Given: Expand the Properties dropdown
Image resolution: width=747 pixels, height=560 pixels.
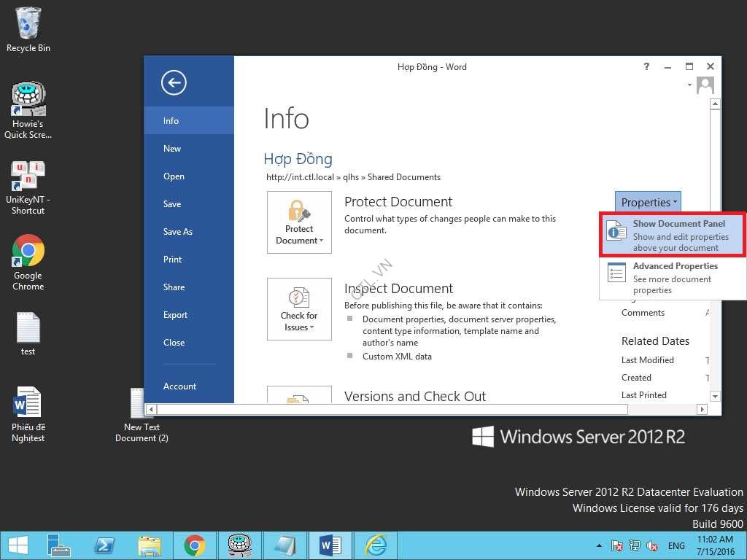Looking at the screenshot, I should (x=649, y=203).
